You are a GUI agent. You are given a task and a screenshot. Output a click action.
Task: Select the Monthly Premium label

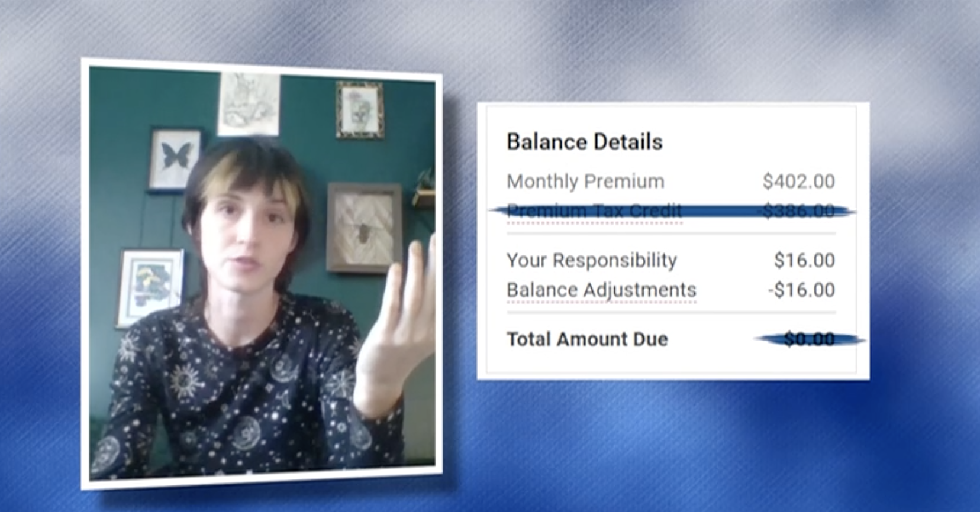[x=585, y=181]
